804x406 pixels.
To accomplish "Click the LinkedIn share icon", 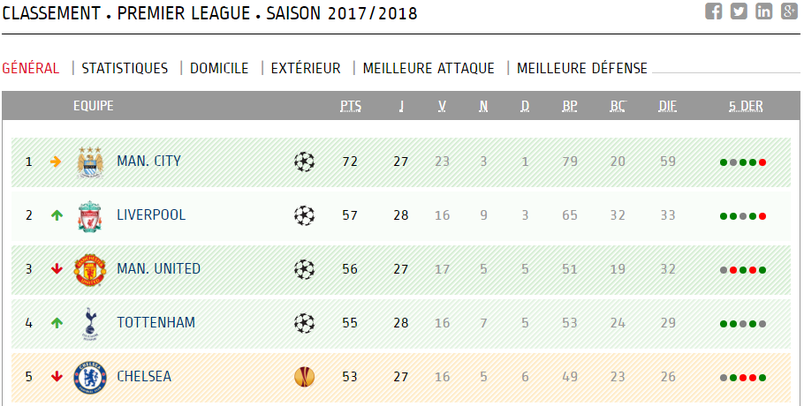I will pyautogui.click(x=764, y=11).
